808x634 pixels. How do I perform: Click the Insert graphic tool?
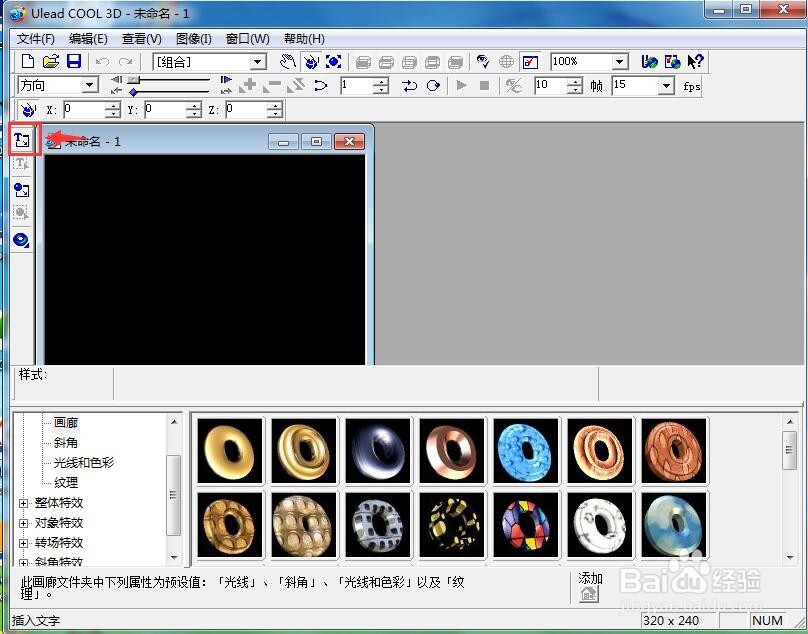(22, 190)
